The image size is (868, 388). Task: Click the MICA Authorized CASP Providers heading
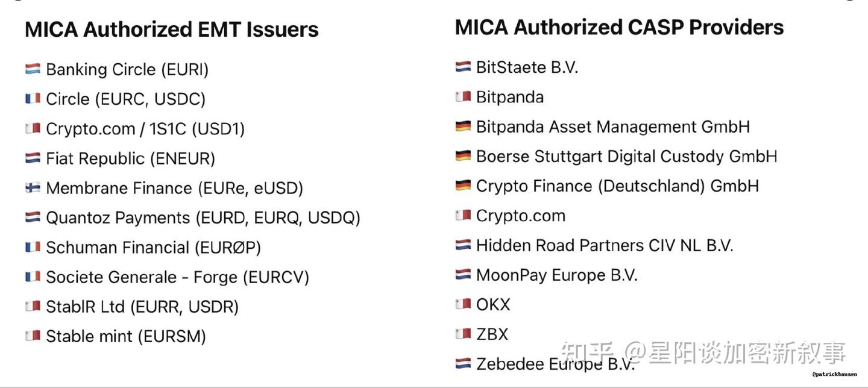(619, 27)
